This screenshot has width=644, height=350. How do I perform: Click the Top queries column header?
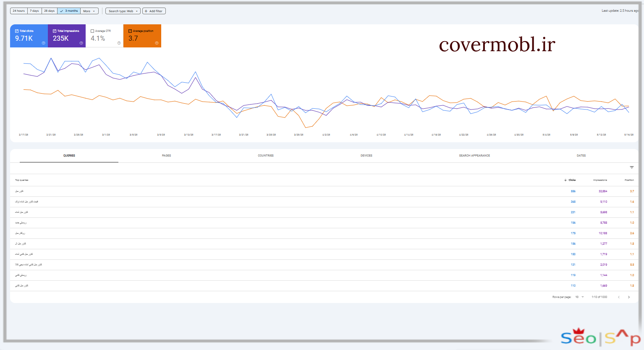(22, 180)
